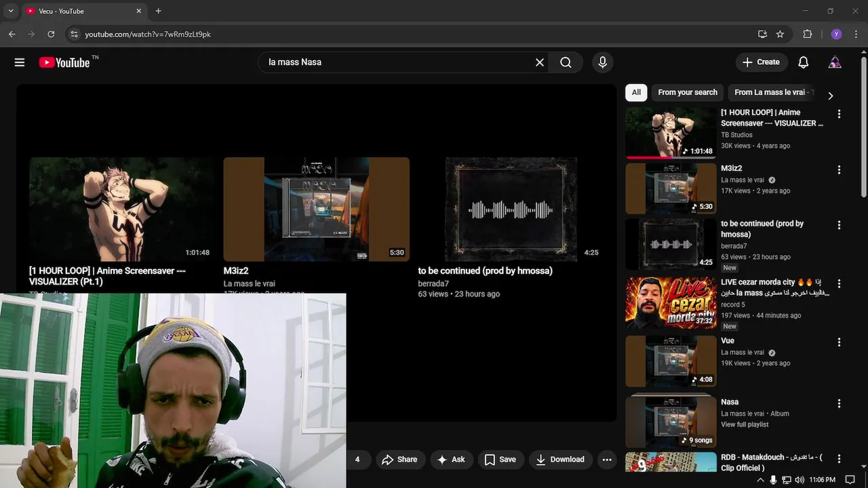This screenshot has width=868, height=488.
Task: Save the video to a playlist
Action: (x=500, y=460)
